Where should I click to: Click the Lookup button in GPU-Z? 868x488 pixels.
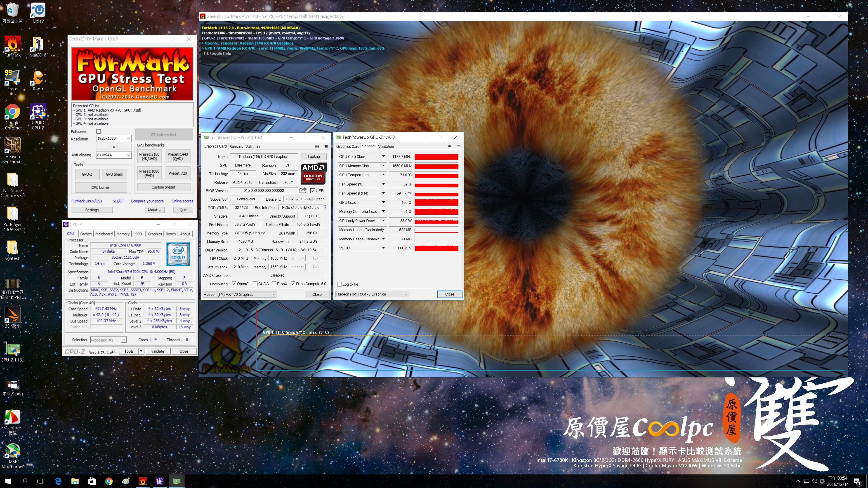point(314,157)
